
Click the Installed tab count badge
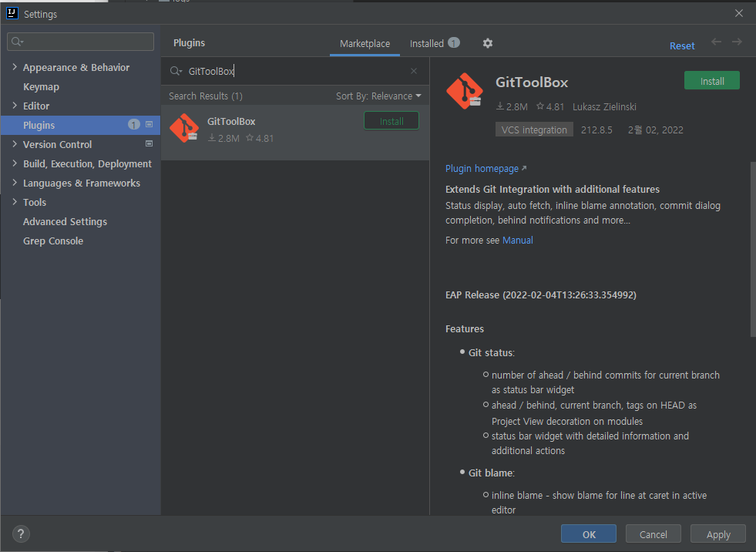click(x=454, y=43)
